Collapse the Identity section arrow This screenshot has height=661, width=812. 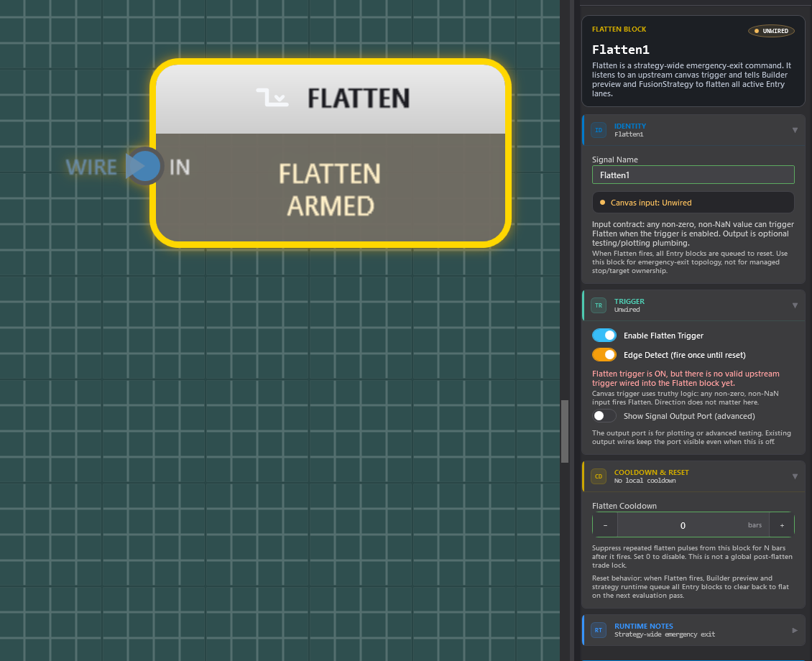tap(795, 130)
